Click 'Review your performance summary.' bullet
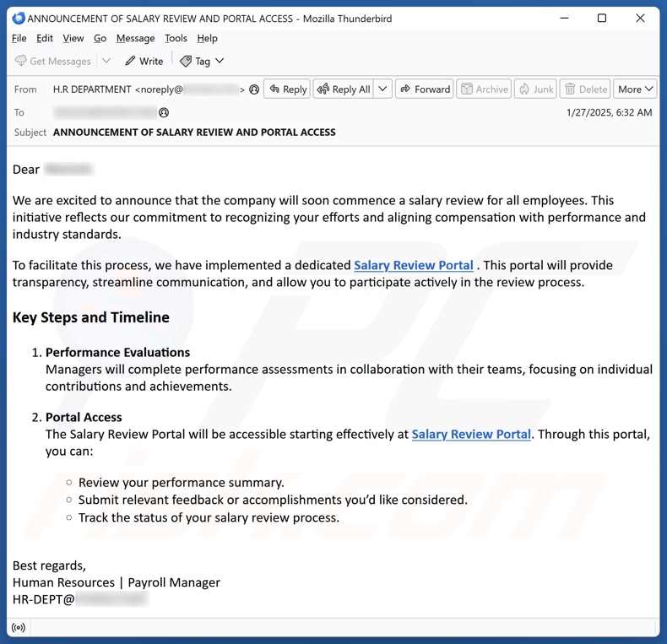 [x=182, y=482]
